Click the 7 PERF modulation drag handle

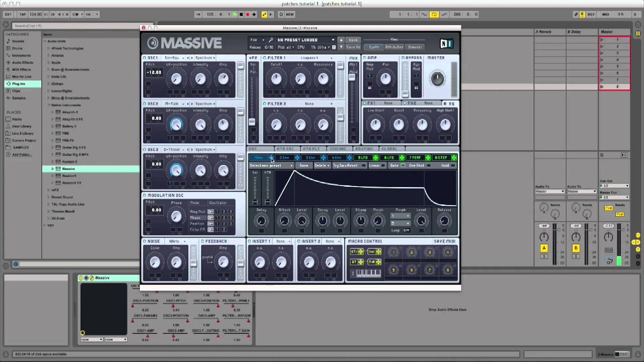pos(428,158)
